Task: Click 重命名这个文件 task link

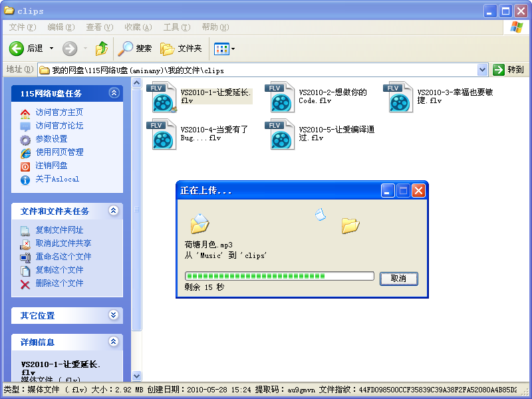Action: (x=63, y=257)
